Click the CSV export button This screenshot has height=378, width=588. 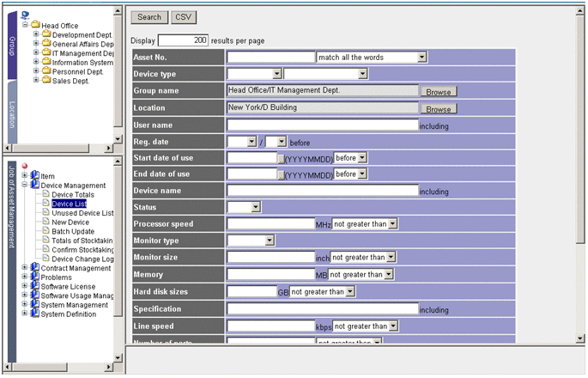click(x=183, y=17)
